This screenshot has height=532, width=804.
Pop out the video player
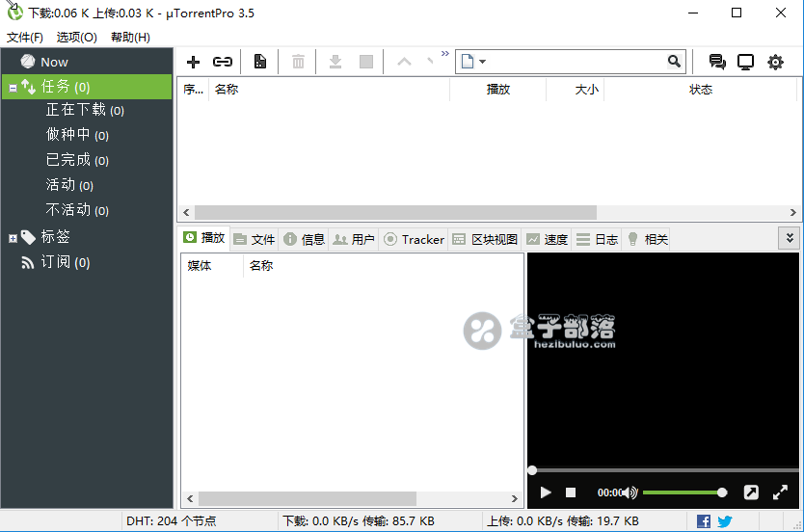coord(751,492)
